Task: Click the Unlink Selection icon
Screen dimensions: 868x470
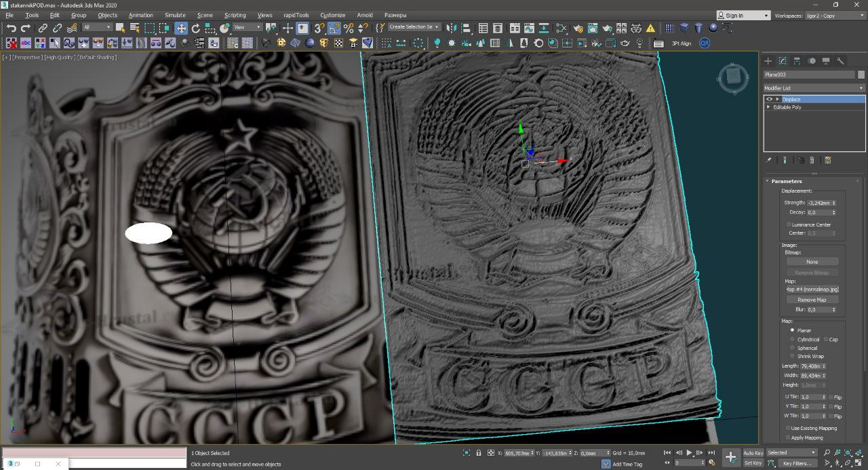Action: click(x=57, y=28)
